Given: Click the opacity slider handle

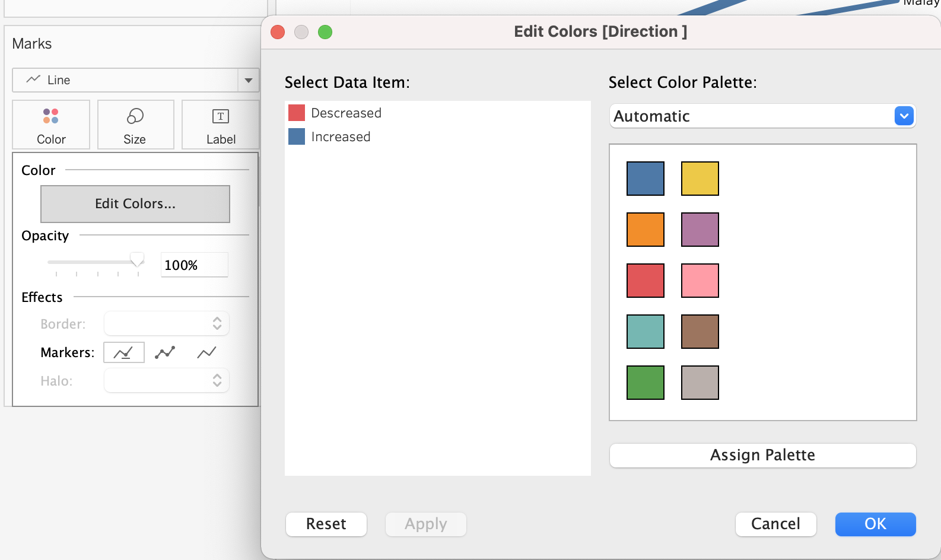Looking at the screenshot, I should 137,260.
